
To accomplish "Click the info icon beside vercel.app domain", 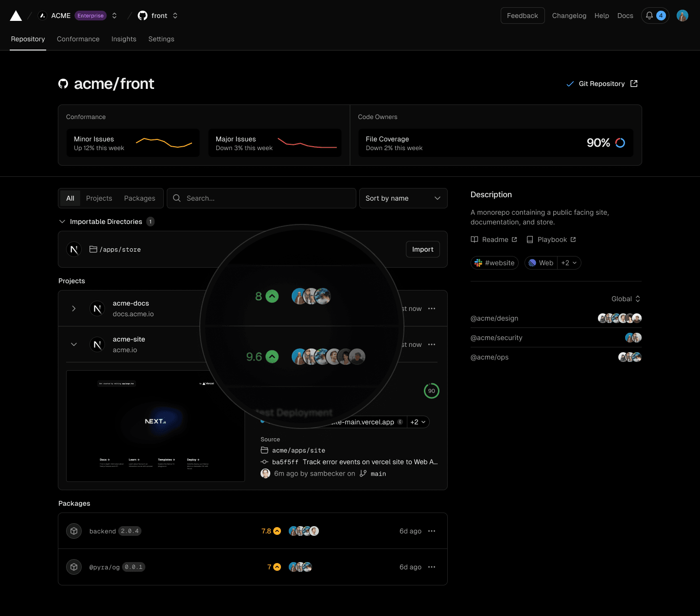I will (400, 422).
